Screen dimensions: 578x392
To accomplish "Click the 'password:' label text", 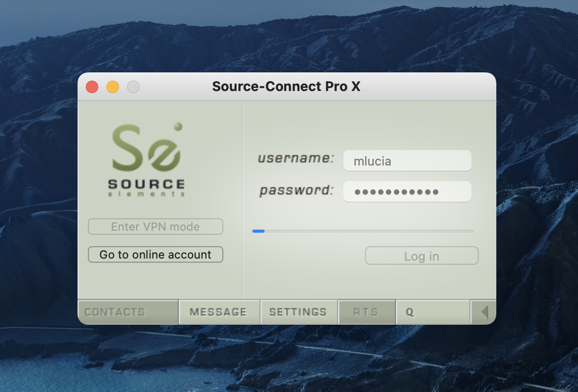I will coord(297,190).
